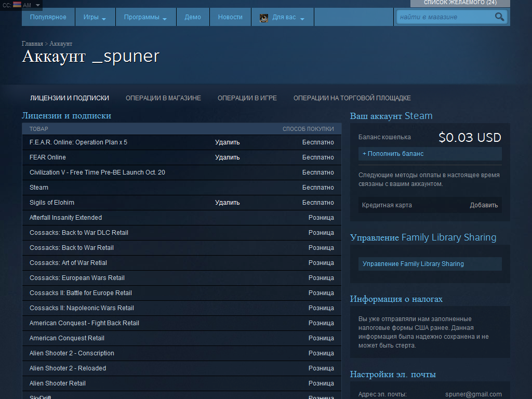
Task: Select the Civilization V - Free Time row
Action: (x=181, y=172)
